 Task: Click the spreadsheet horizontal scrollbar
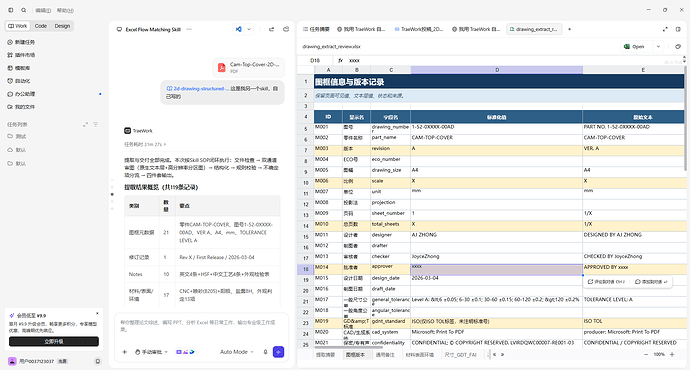348,347
